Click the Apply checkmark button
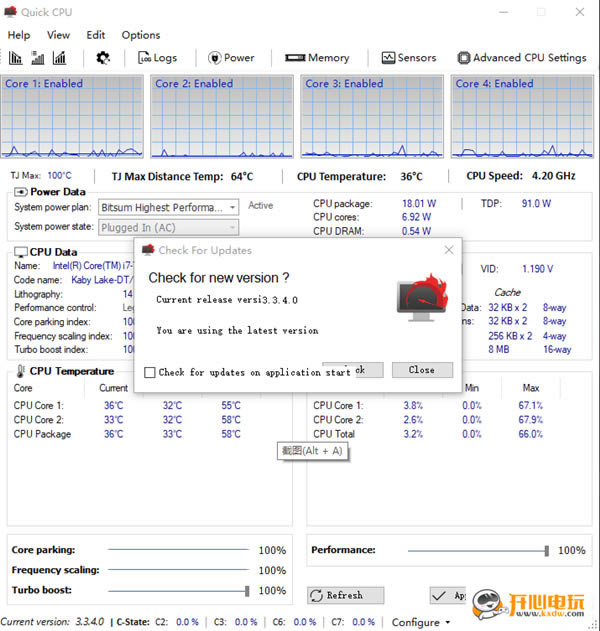 click(447, 595)
